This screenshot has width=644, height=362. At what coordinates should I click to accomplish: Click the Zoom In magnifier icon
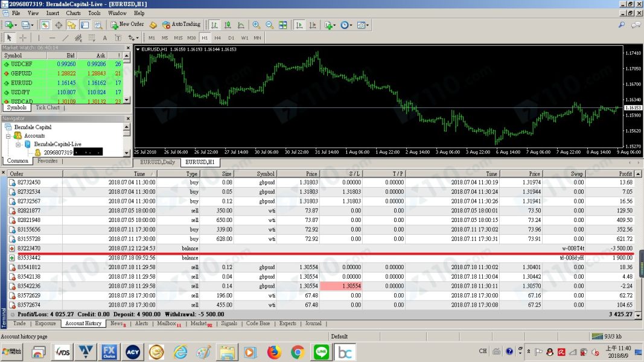[257, 25]
